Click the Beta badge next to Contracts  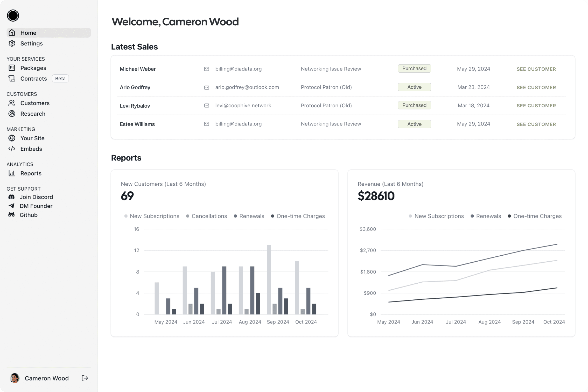[x=60, y=79]
